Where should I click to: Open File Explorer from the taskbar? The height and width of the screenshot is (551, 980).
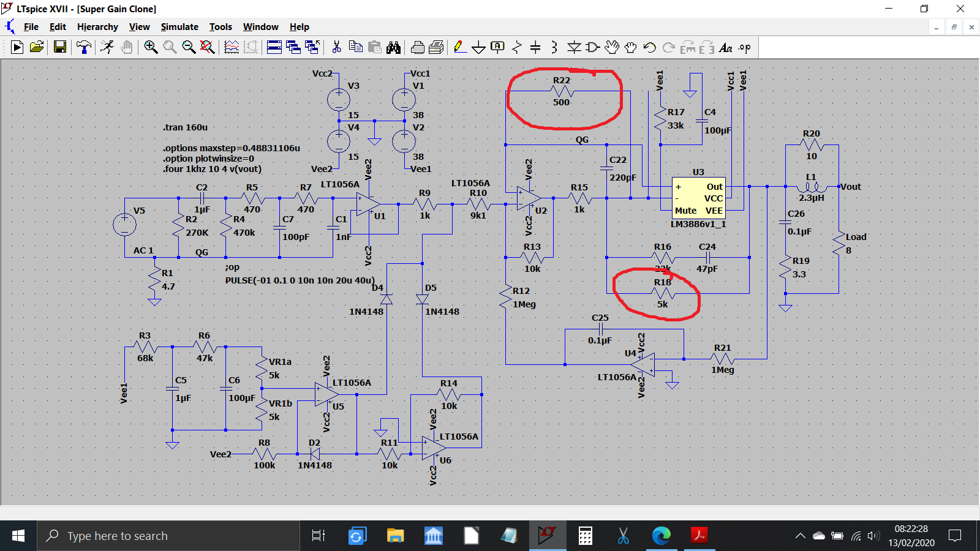point(395,536)
